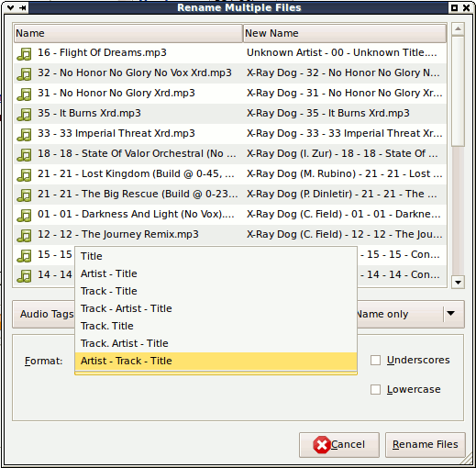Select file name 16 - Flight Of Dreams.mp3

(x=102, y=52)
